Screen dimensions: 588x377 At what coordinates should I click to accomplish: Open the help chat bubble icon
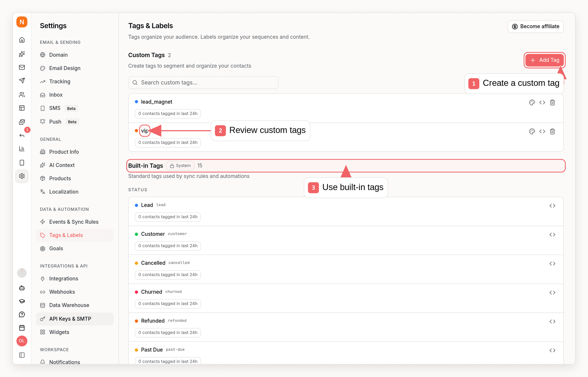click(x=22, y=314)
